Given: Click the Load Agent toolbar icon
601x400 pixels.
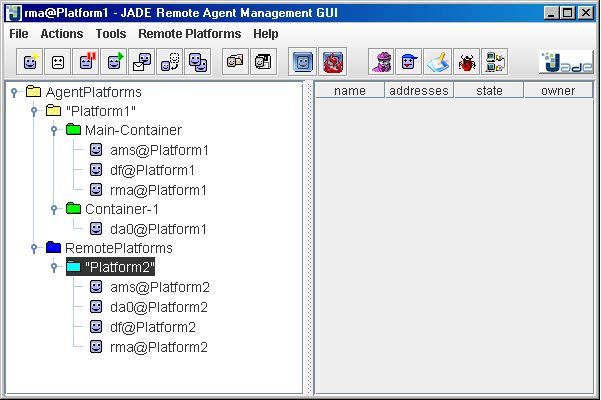Looking at the screenshot, I should 235,62.
